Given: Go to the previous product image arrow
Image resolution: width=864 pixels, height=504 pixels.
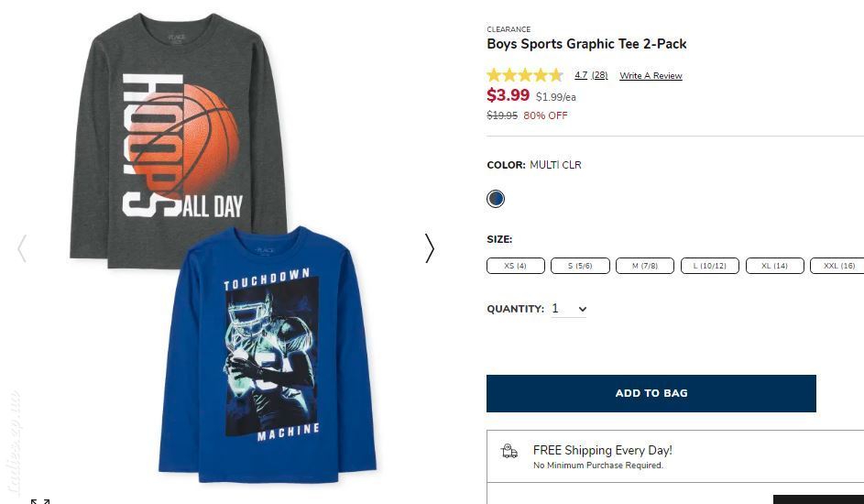Looking at the screenshot, I should (22, 248).
